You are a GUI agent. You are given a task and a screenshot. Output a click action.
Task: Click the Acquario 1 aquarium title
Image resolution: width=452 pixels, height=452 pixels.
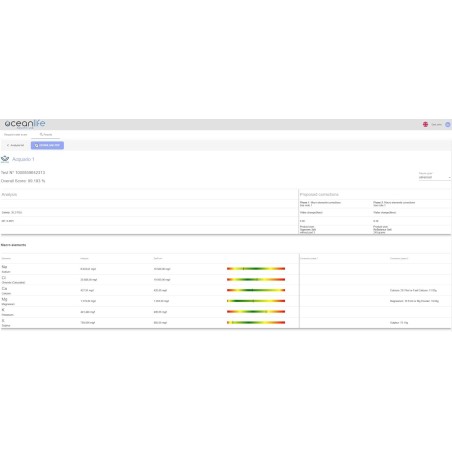(23, 159)
